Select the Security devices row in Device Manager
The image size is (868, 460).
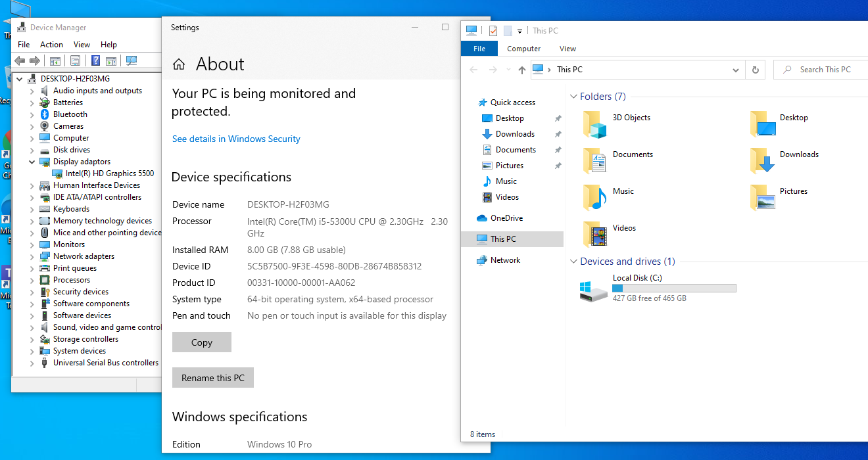pos(81,292)
